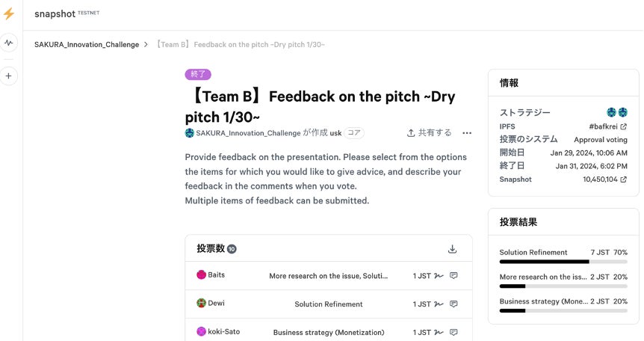Open the #bafkrei IPFS link

607,126
